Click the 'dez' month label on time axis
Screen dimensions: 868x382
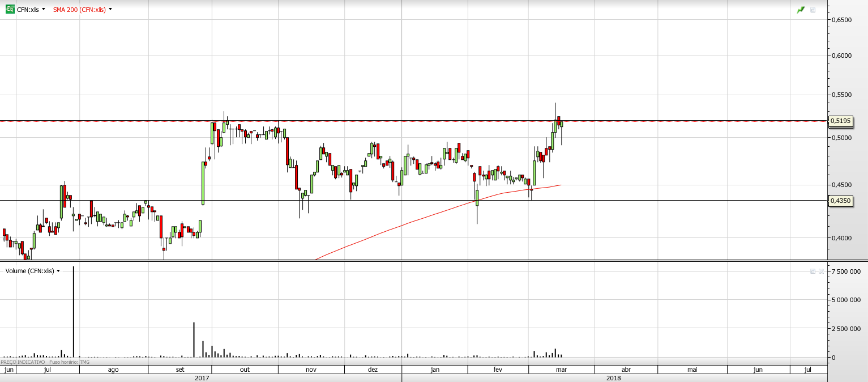pyautogui.click(x=373, y=370)
